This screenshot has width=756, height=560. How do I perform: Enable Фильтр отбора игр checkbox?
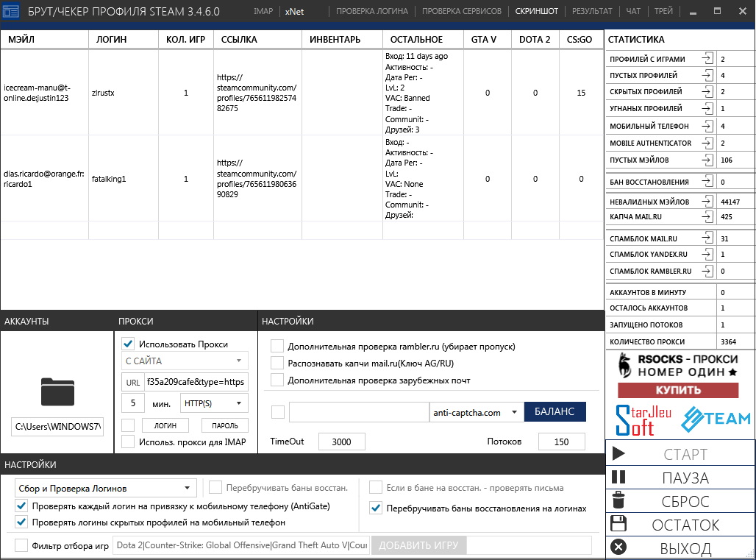21,545
